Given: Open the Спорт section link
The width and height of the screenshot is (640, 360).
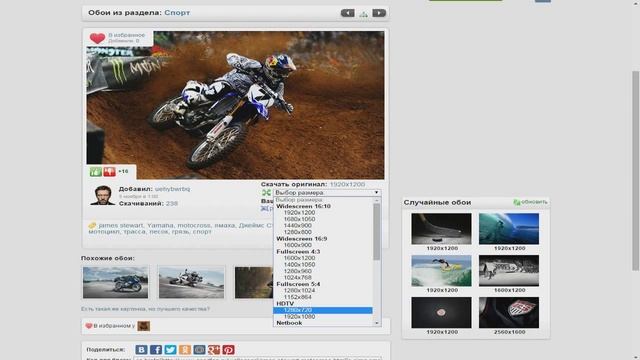Looking at the screenshot, I should (x=177, y=13).
